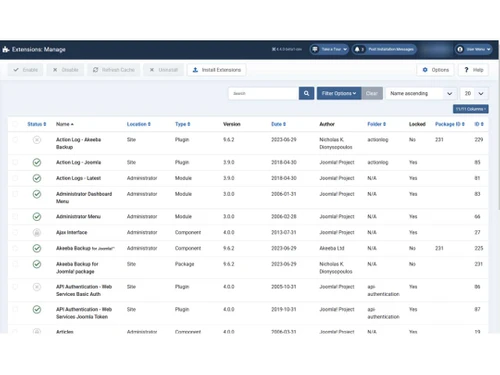Click the Install Extensions upload icon
Viewport: 500px width, 375px height.
195,70
